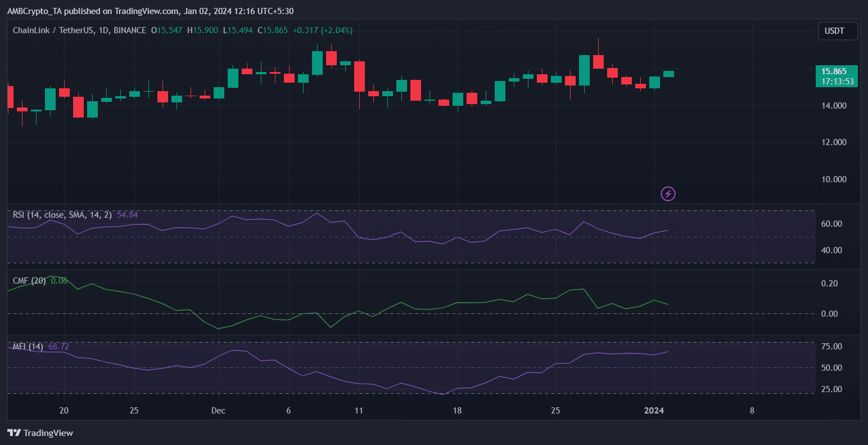
Task: Click the high value H15.900
Action: click(x=203, y=30)
